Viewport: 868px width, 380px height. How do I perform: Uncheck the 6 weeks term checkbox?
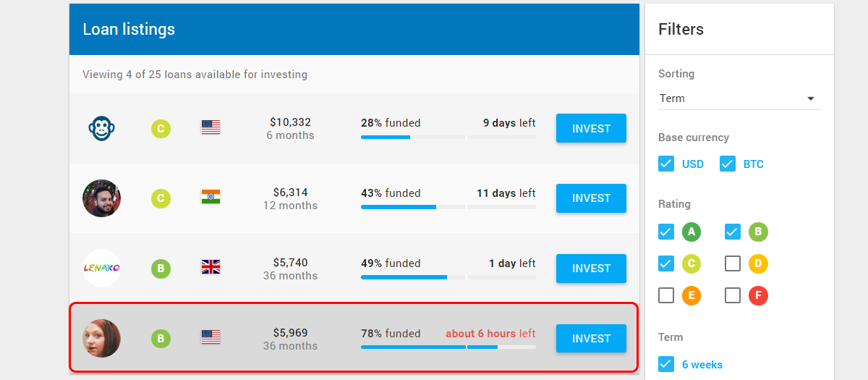(666, 364)
